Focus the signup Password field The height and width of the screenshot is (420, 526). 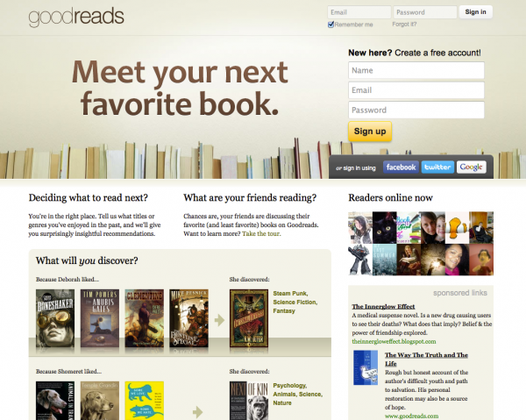tap(416, 110)
